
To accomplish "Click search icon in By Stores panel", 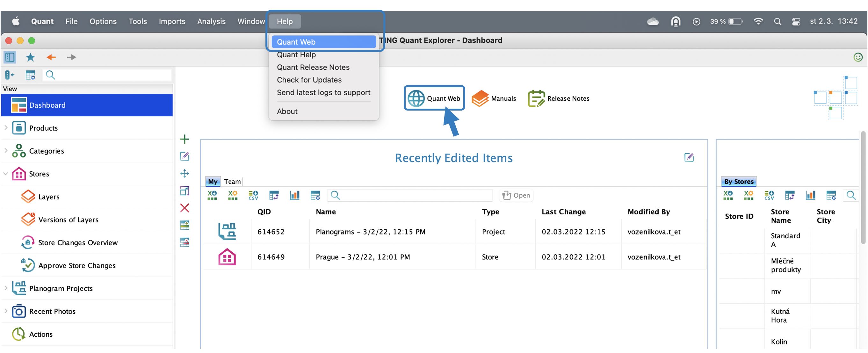I will [851, 195].
